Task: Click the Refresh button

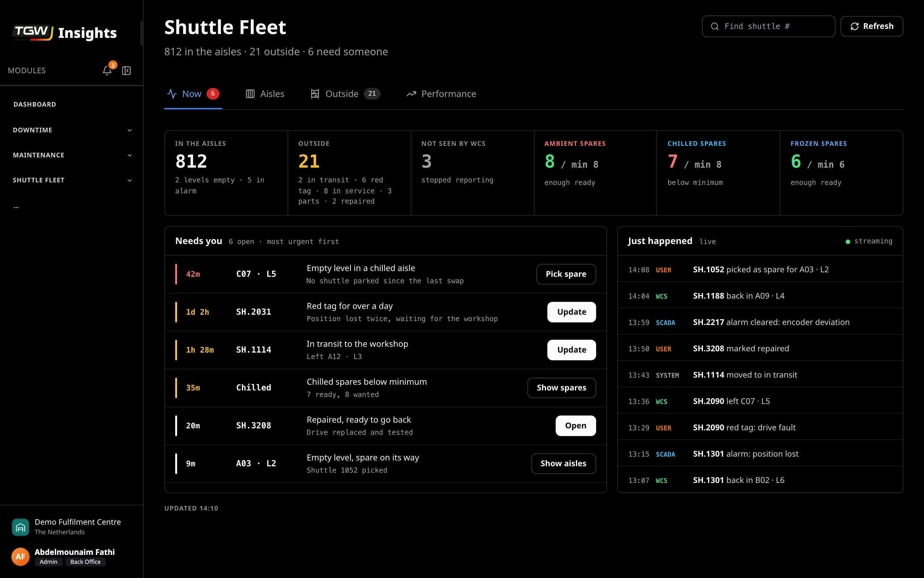Action: [x=872, y=26]
